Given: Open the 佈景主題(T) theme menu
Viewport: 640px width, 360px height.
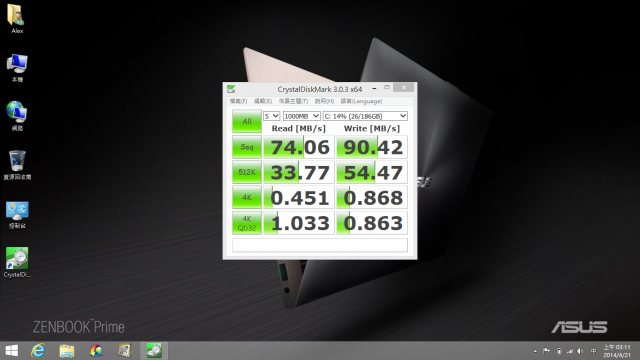Looking at the screenshot, I should [293, 101].
